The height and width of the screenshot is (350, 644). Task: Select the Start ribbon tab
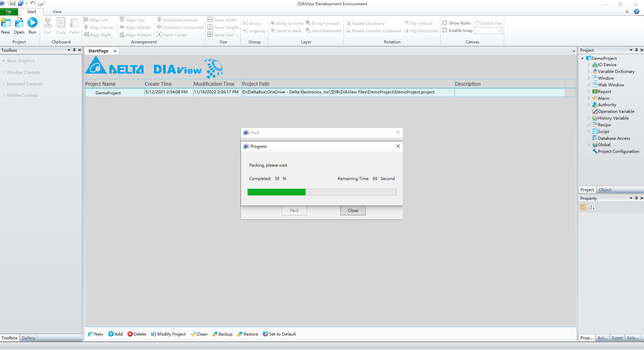coord(32,12)
